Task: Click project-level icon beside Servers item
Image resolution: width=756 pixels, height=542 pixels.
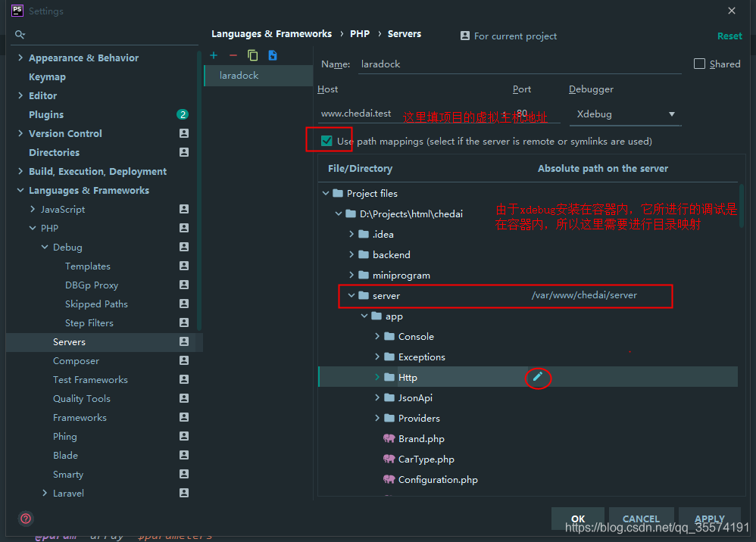Action: (183, 341)
